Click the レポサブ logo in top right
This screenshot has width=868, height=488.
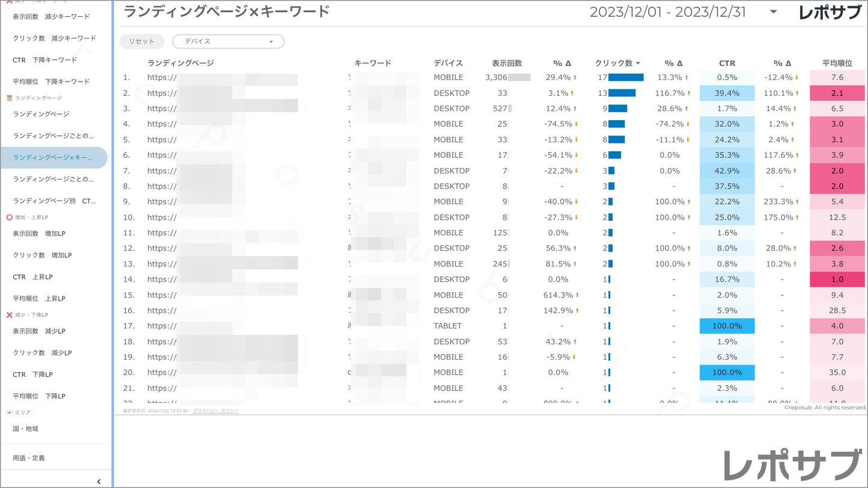tap(829, 13)
